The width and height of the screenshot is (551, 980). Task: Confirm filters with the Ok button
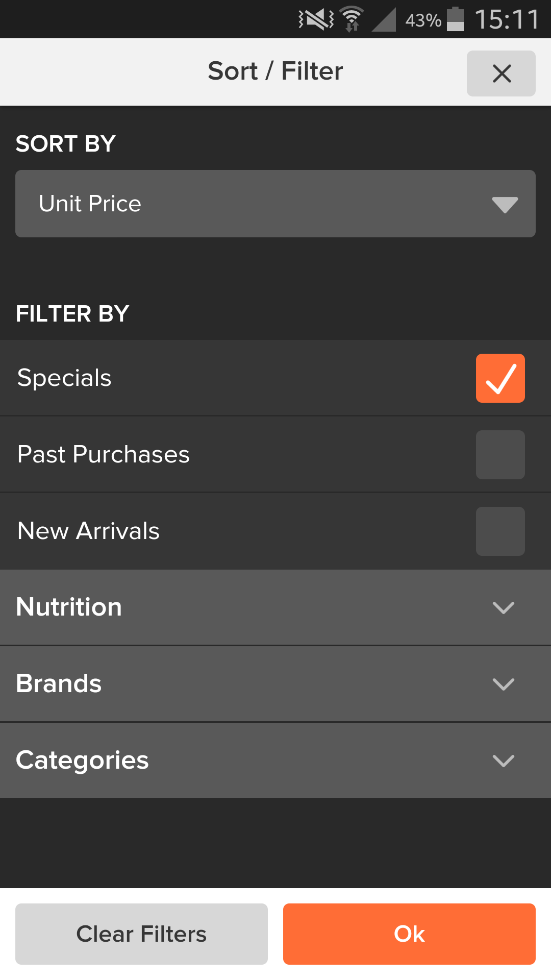(x=409, y=934)
